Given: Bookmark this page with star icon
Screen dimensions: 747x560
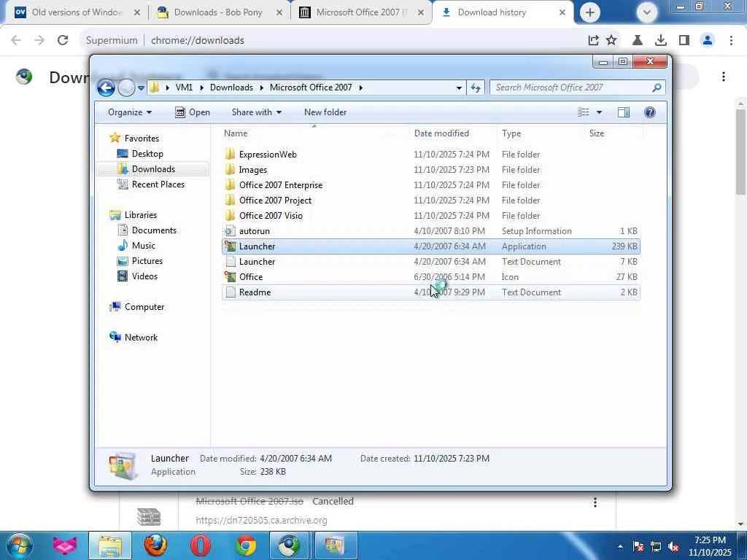Looking at the screenshot, I should 612,41.
